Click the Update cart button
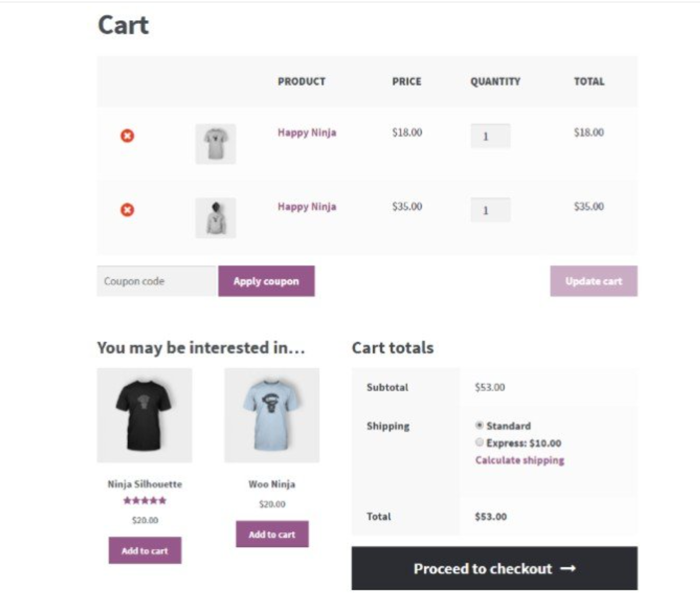 tap(594, 281)
